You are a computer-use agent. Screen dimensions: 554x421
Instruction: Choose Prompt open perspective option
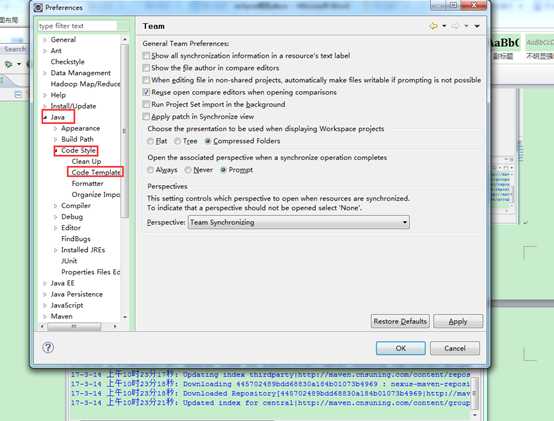click(x=223, y=170)
